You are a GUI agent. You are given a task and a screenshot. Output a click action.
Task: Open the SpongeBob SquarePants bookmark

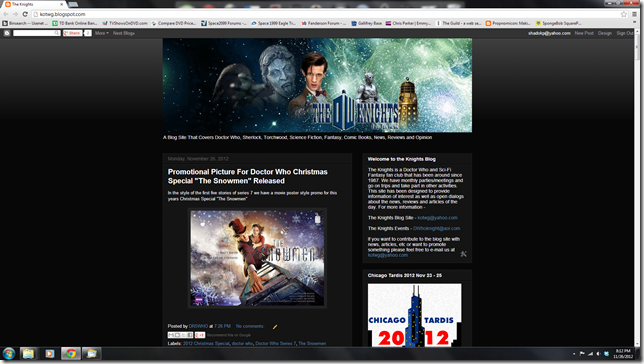pos(558,23)
